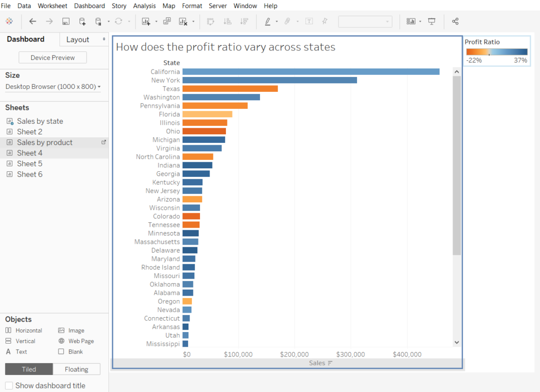Sort descending using the toolbar icon
This screenshot has width=540, height=392.
tap(244, 21)
